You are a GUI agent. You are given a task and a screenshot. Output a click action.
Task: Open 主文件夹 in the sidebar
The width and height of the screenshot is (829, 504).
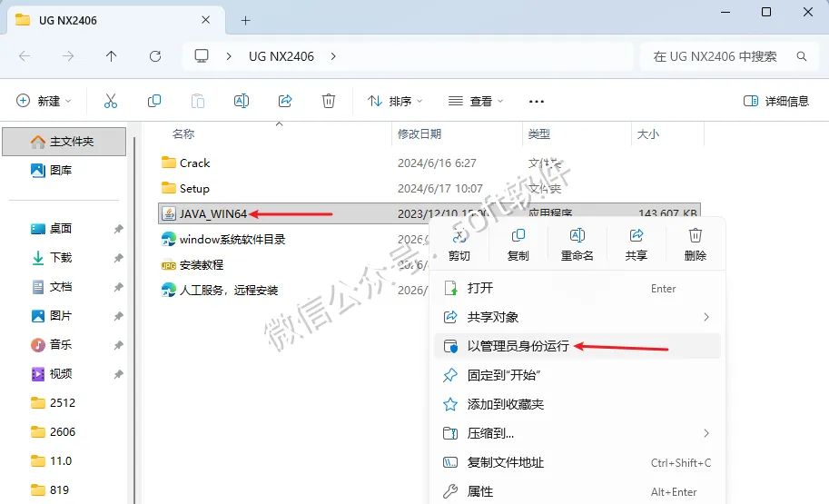click(64, 141)
